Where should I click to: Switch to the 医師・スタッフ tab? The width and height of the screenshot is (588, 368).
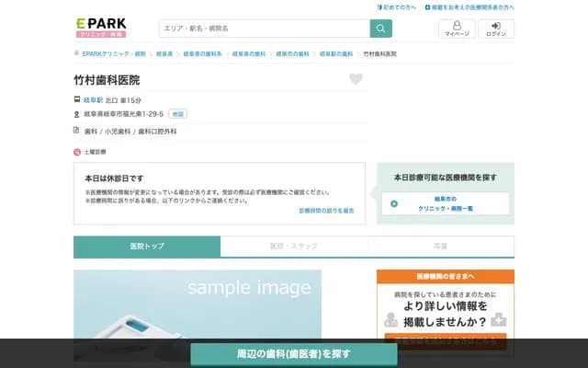(x=294, y=247)
